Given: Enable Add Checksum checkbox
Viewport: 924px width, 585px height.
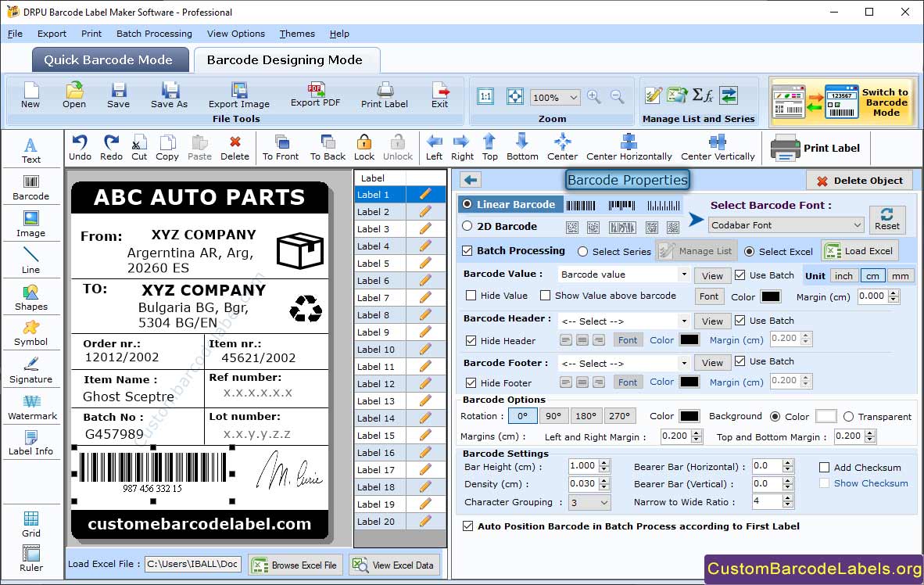Looking at the screenshot, I should (x=825, y=468).
